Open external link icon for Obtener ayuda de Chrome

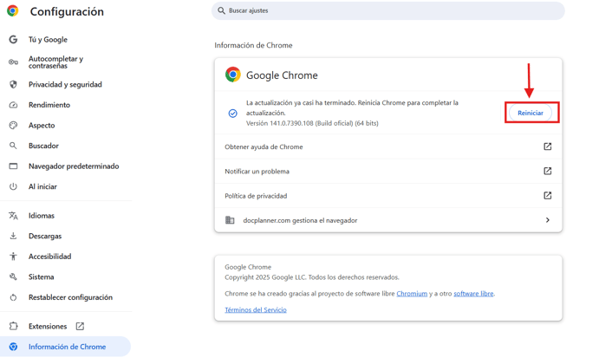[547, 147]
